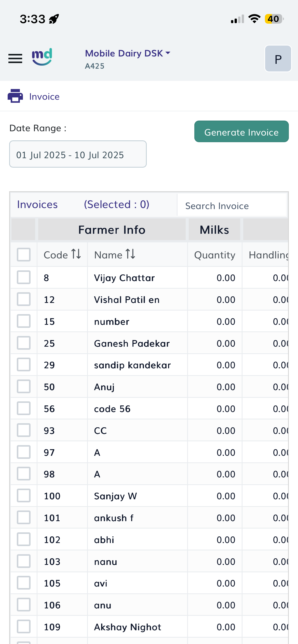Tick the sandip kandekar checkbox

click(x=24, y=364)
